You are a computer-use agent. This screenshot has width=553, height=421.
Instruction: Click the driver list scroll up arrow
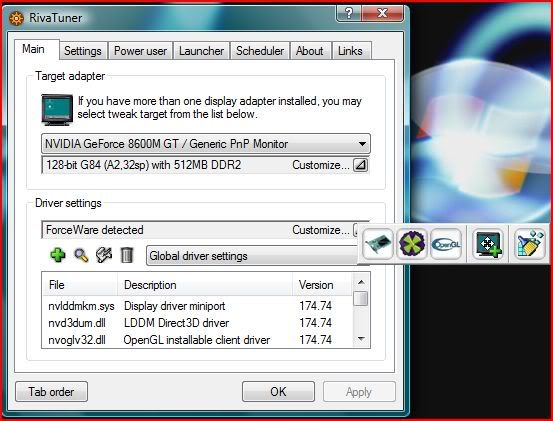click(361, 282)
